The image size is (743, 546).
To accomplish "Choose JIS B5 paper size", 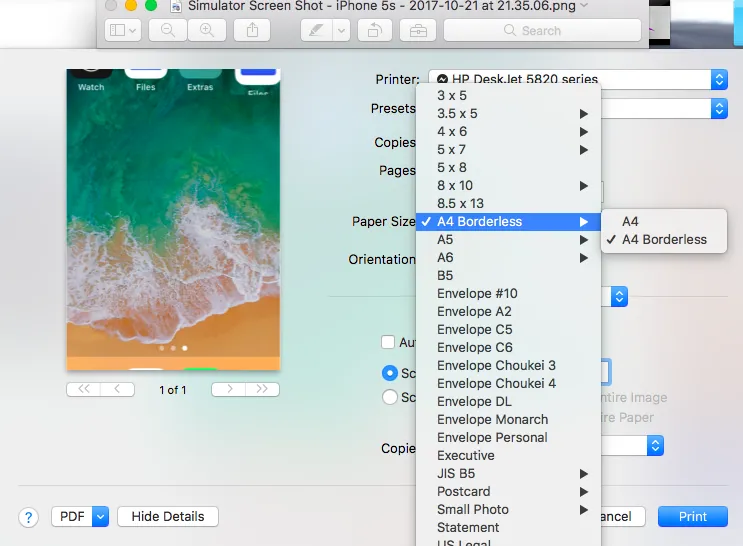I will pyautogui.click(x=508, y=474).
